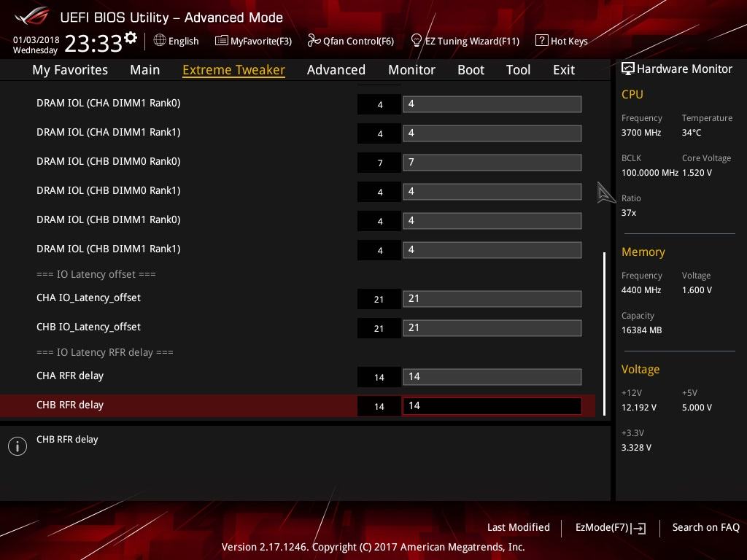Viewport: 747px width, 560px height.
Task: Show the Hot Keys list
Action: [569, 41]
